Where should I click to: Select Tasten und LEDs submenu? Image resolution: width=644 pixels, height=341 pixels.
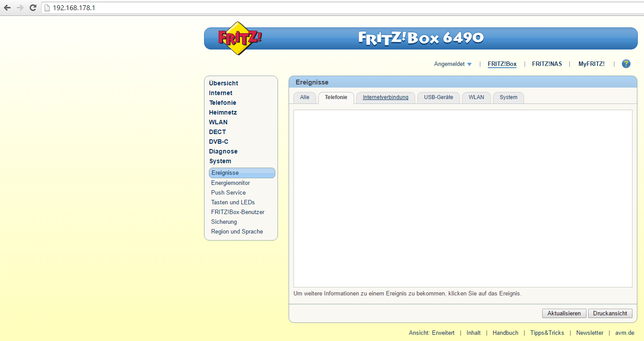tap(233, 202)
